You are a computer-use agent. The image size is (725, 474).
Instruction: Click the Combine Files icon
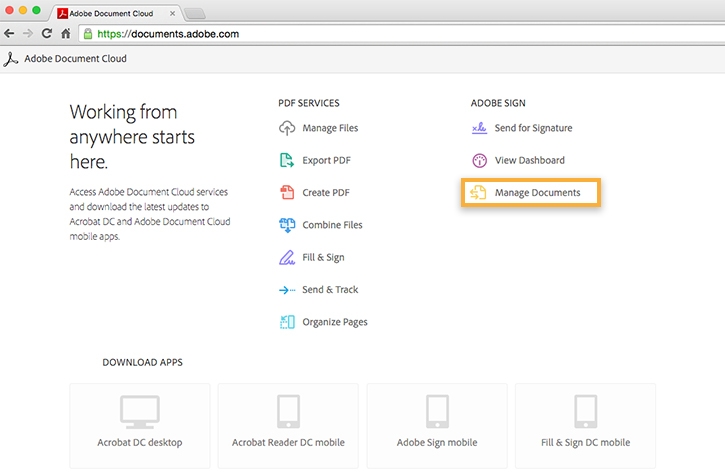287,225
